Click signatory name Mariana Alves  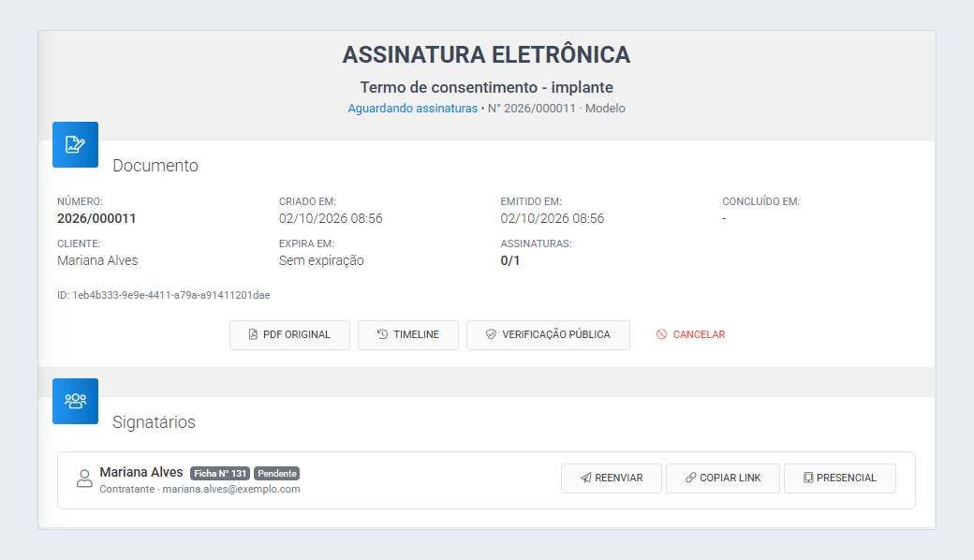pos(141,473)
